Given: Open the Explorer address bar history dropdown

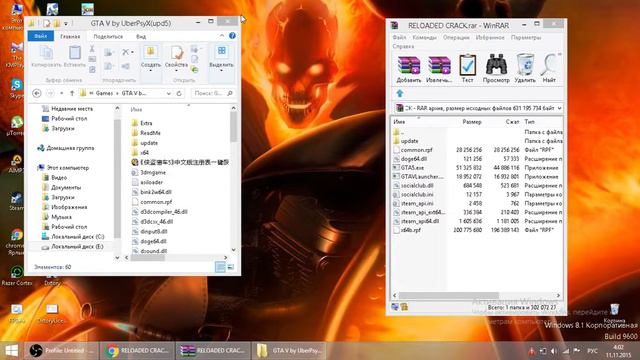Looking at the screenshot, I should click(x=169, y=93).
